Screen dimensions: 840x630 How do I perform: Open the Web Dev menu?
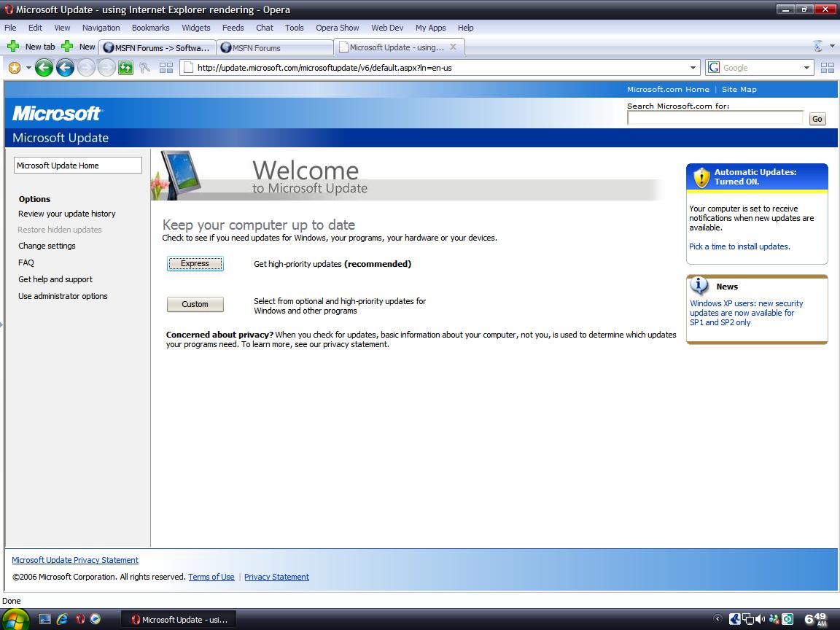coord(387,28)
